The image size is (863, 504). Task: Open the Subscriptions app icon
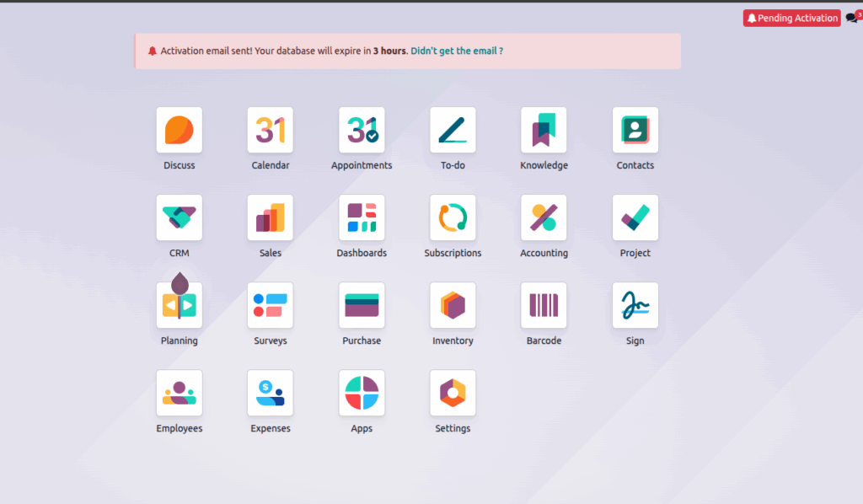[x=453, y=217]
